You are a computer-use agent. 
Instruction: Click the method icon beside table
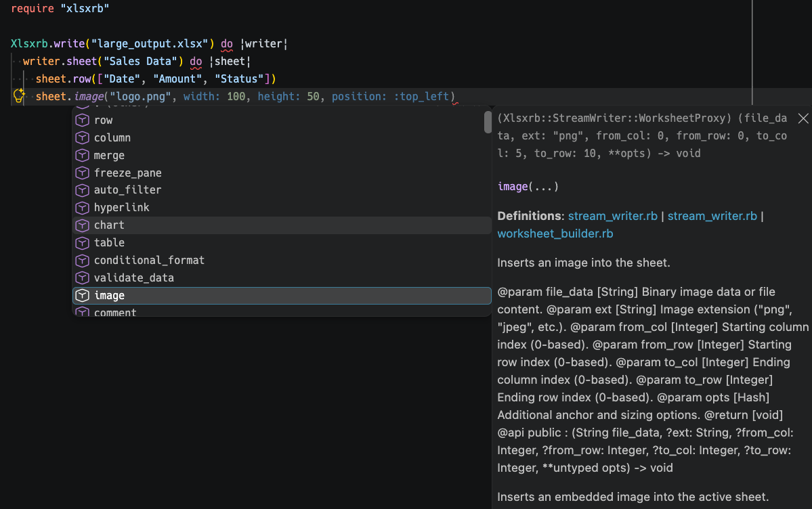click(83, 243)
